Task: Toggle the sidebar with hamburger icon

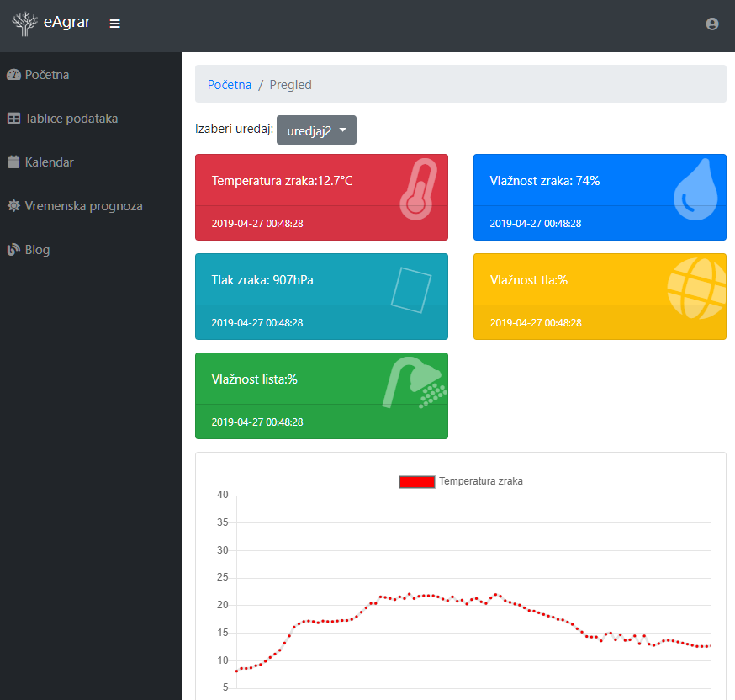Action: [x=115, y=24]
